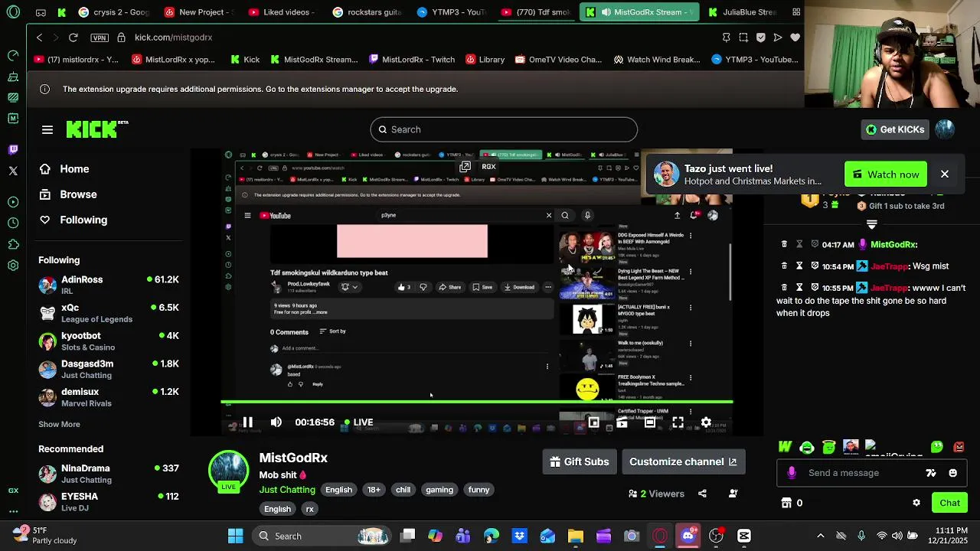
Task: Expand Show More in Following list
Action: pyautogui.click(x=59, y=424)
